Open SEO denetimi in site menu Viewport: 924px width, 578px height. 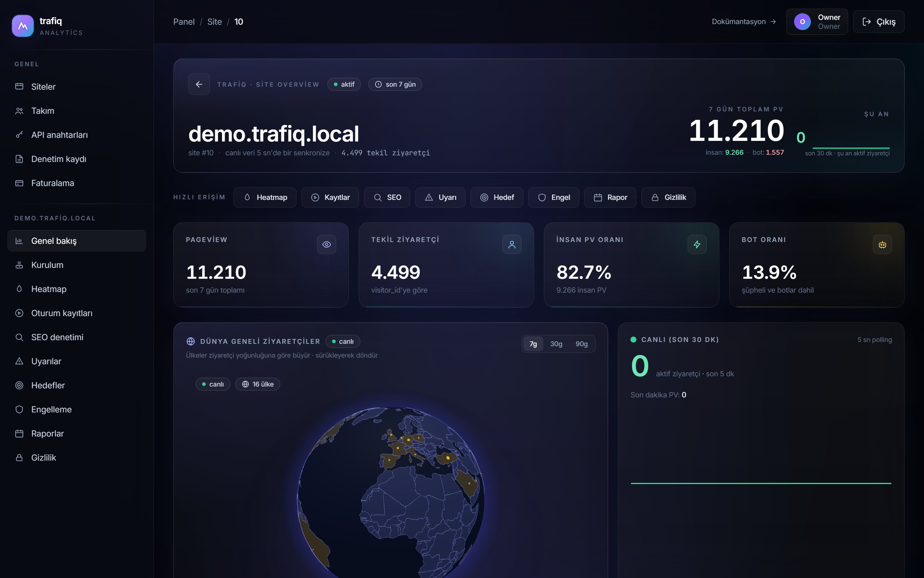click(77, 337)
